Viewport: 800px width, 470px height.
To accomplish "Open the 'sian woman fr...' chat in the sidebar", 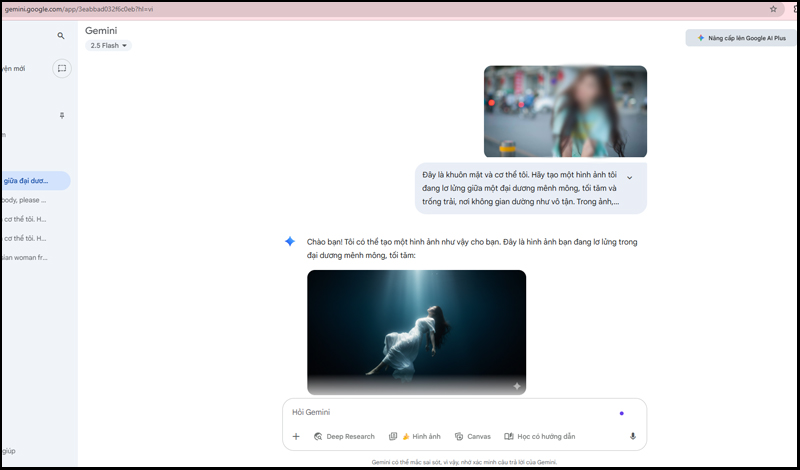I will click(x=25, y=257).
